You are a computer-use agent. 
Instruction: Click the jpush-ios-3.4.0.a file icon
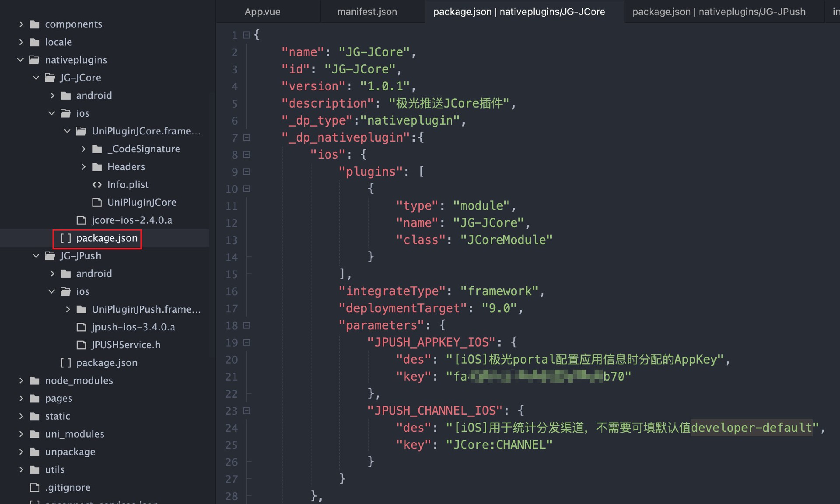pos(81,327)
